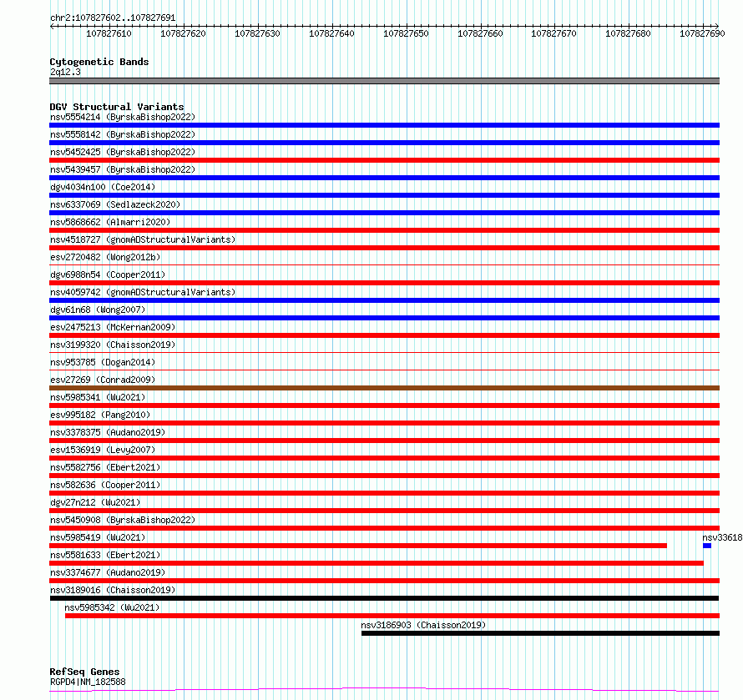This screenshot has height=700, width=743.
Task: Open variant nsv3186903 (Chaisson2019)
Action: tap(423, 625)
